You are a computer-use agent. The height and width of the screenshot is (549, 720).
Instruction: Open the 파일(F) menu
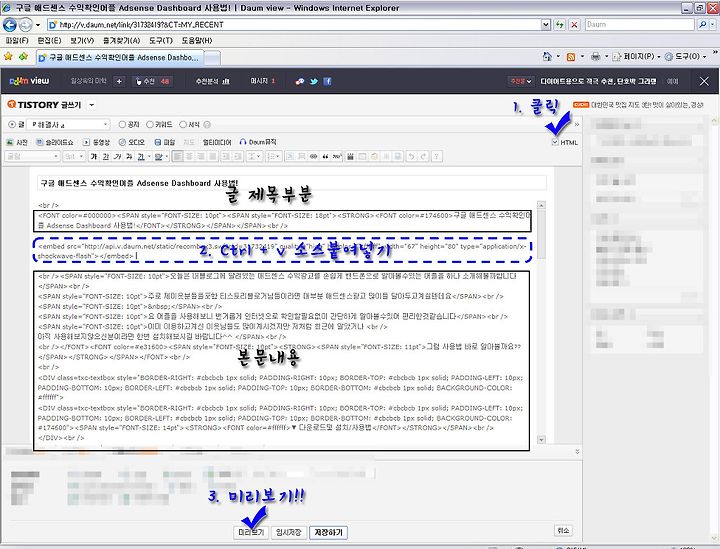click(17, 40)
